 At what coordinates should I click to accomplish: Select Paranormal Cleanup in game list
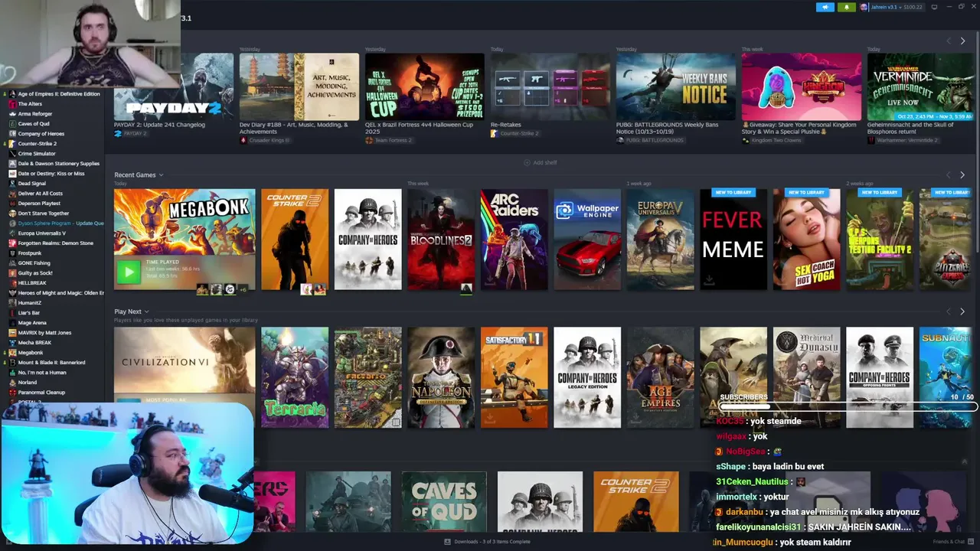click(41, 393)
